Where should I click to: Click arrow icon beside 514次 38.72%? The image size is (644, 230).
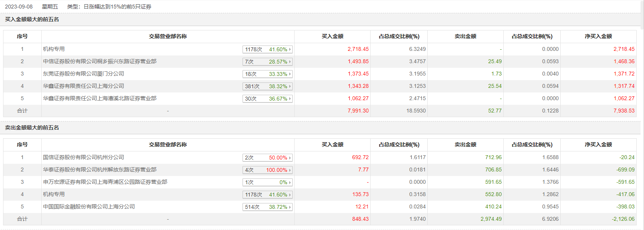(x=290, y=207)
